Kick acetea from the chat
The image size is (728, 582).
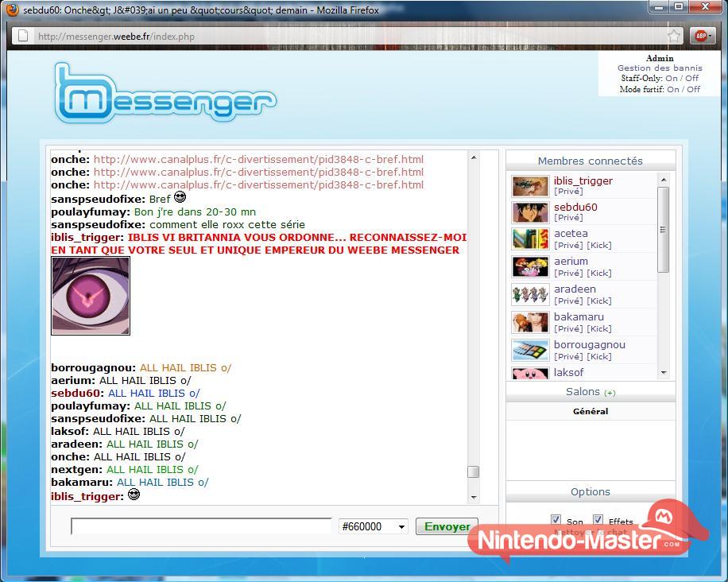[x=599, y=245]
